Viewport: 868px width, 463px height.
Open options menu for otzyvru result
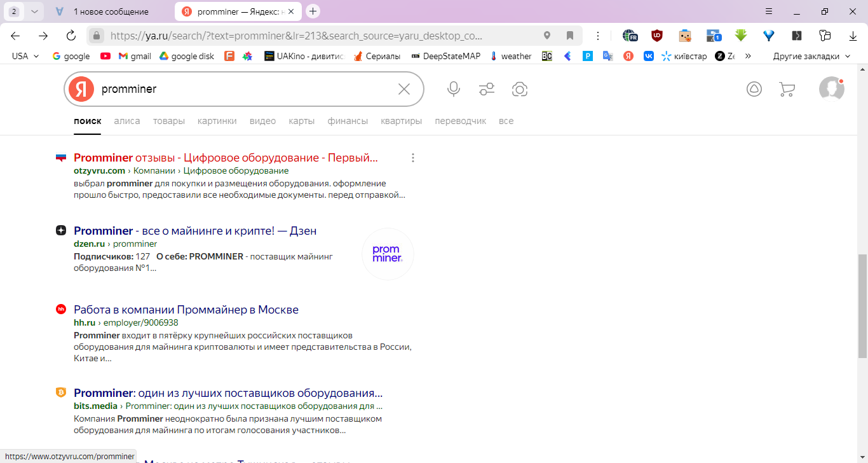[413, 158]
